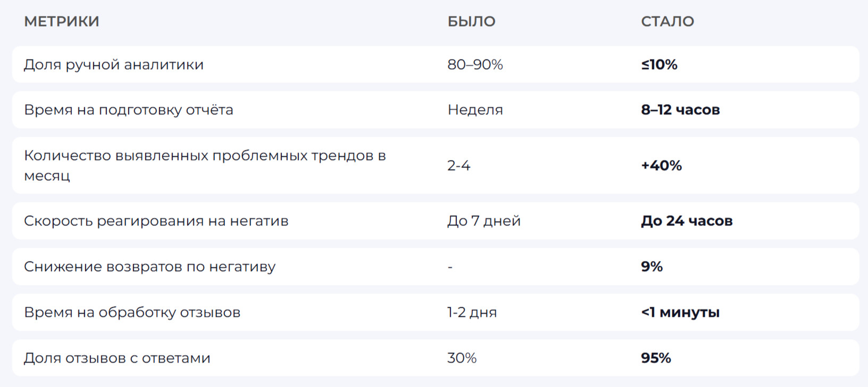Click the 8–12 часов value

[680, 110]
